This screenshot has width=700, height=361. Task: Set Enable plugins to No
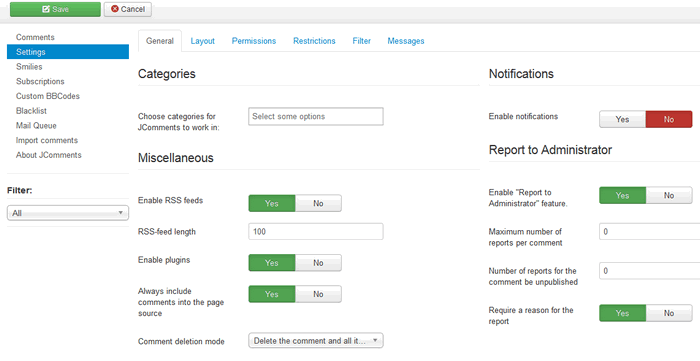318,263
